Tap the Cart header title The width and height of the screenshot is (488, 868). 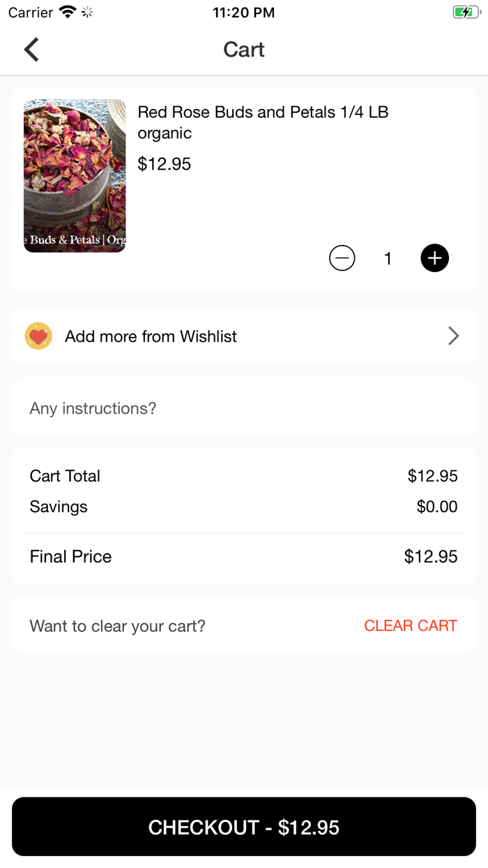click(244, 50)
